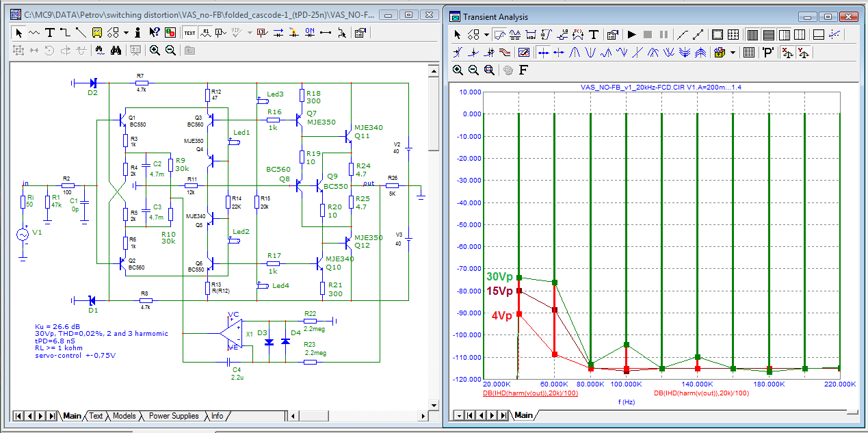868x433 pixels.
Task: Click the 'P' performance icon
Action: pos(767,53)
